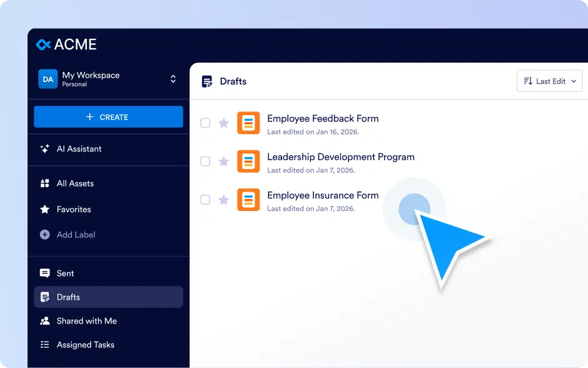Image resolution: width=588 pixels, height=368 pixels.
Task: Click the 'Personal' workspace label
Action: [74, 84]
